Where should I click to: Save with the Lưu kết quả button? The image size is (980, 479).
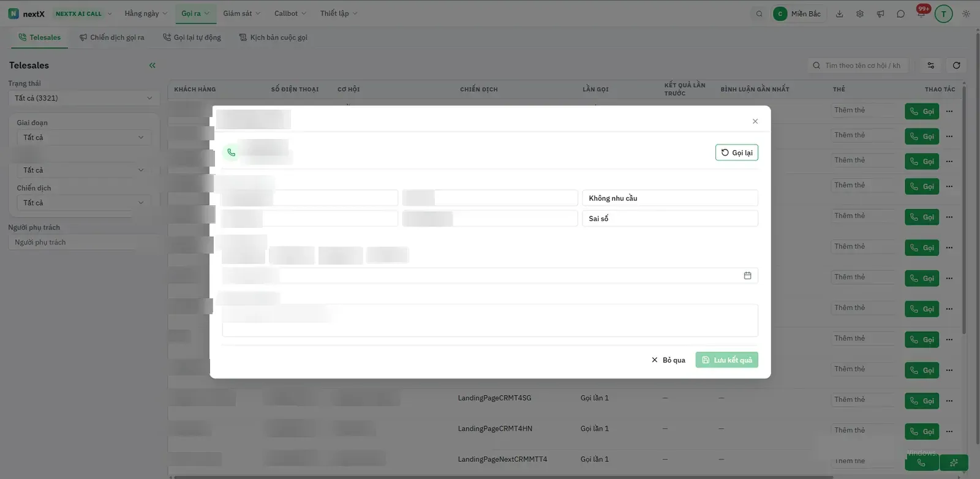[x=726, y=360]
